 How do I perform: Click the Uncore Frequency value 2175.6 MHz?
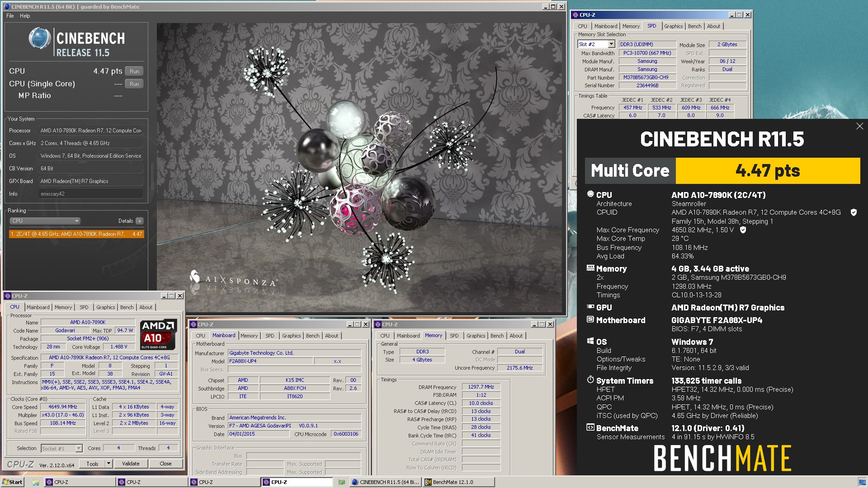[x=520, y=368]
